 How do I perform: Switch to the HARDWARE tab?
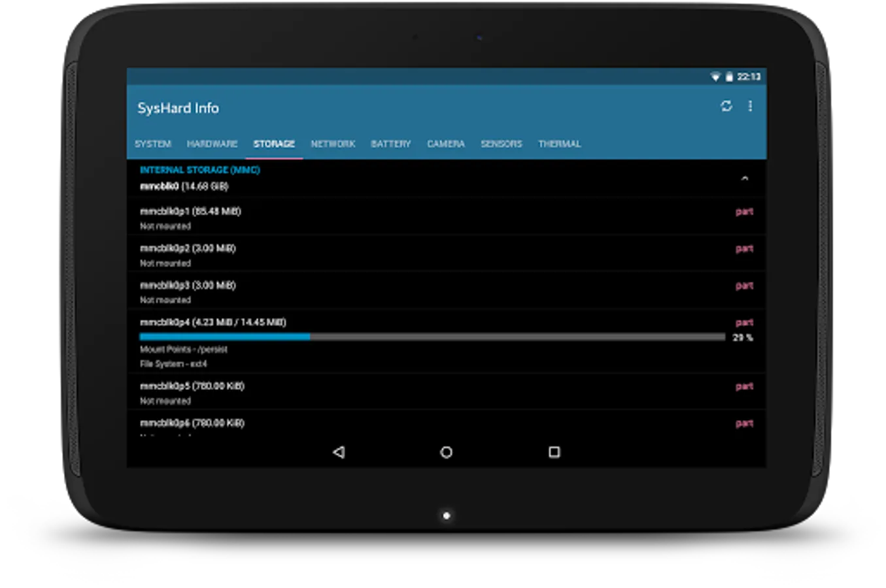pyautogui.click(x=212, y=144)
